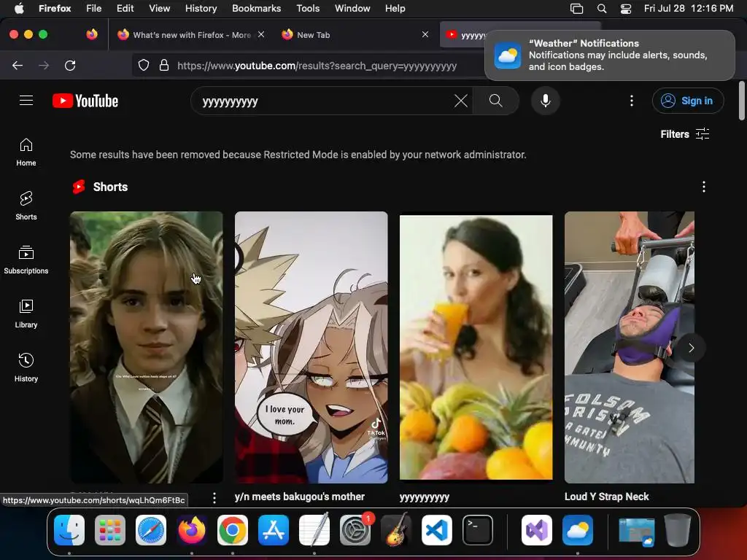Viewport: 747px width, 560px height.
Task: Open the Shorts shelf three-dot menu
Action: (704, 187)
